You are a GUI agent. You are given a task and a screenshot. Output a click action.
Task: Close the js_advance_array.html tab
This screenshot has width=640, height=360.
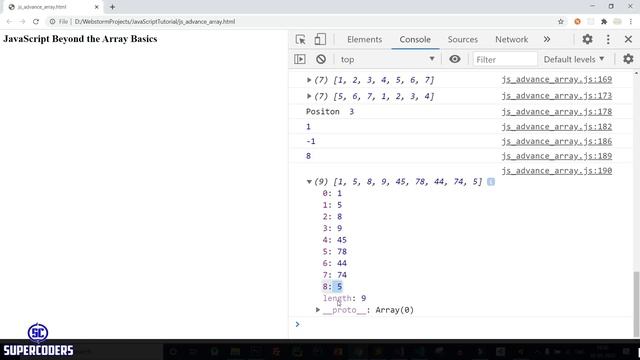click(x=97, y=7)
